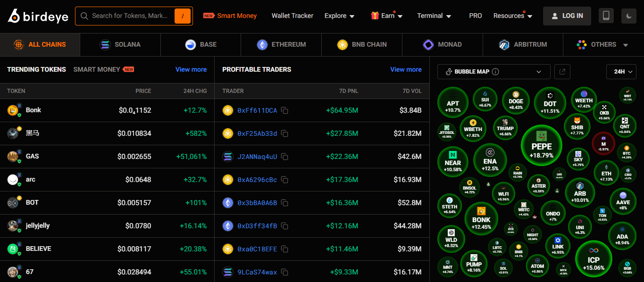Click the BELIEVE token icon
This screenshot has height=282, width=644.
click(x=13, y=249)
